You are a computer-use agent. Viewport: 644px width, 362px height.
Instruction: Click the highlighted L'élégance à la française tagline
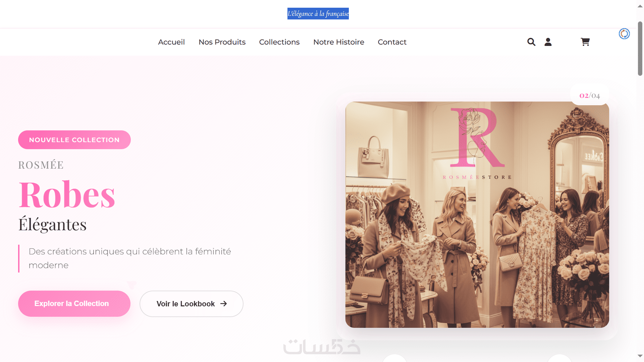(x=318, y=14)
